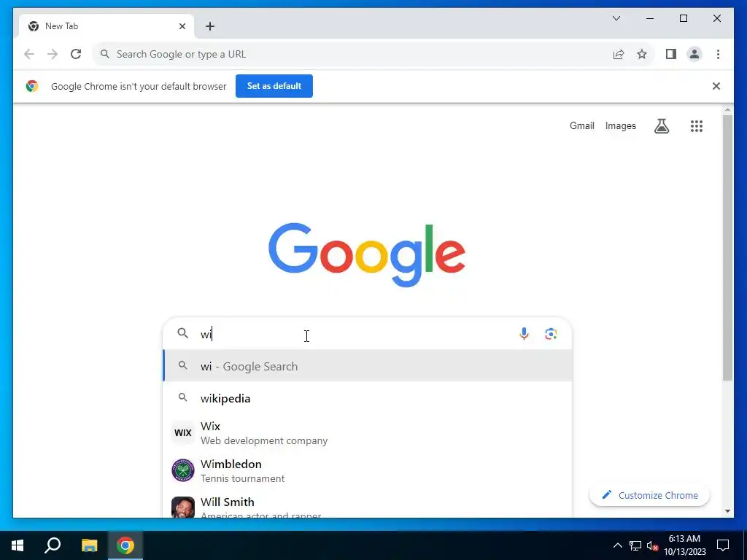Choose the Wix web development suggestion
The height and width of the screenshot is (560, 747).
pyautogui.click(x=368, y=433)
